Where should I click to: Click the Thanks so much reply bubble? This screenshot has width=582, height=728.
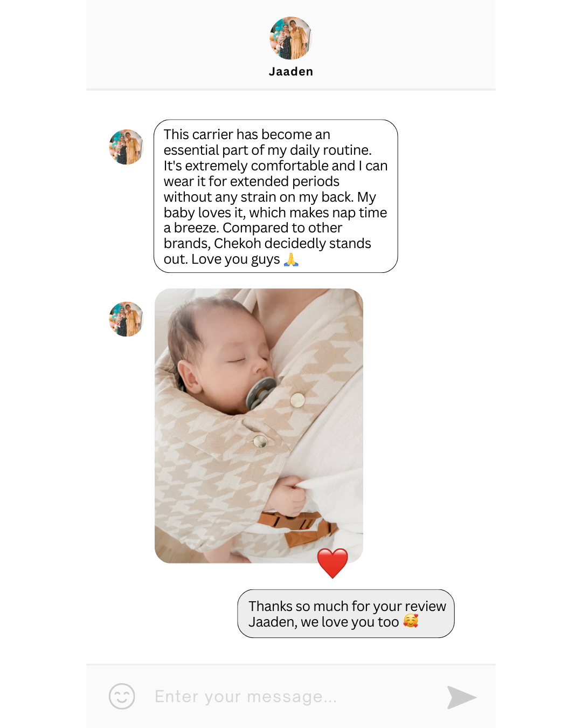click(346, 614)
